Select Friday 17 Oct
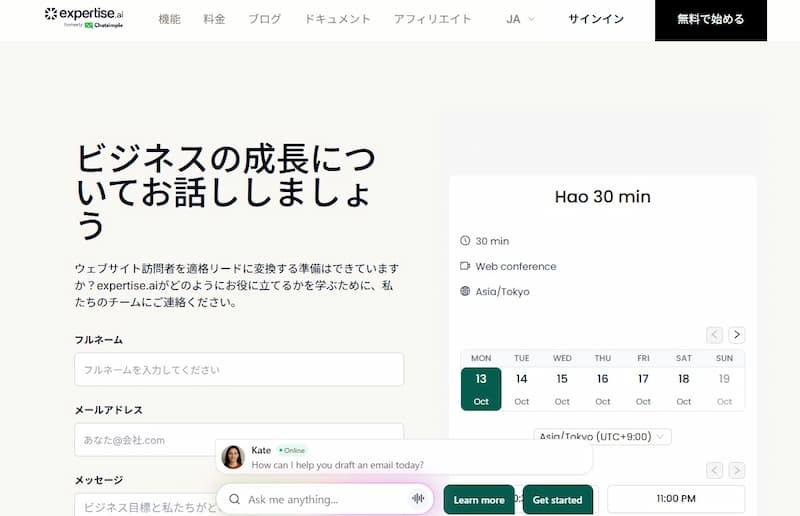This screenshot has width=800, height=516. pyautogui.click(x=643, y=389)
